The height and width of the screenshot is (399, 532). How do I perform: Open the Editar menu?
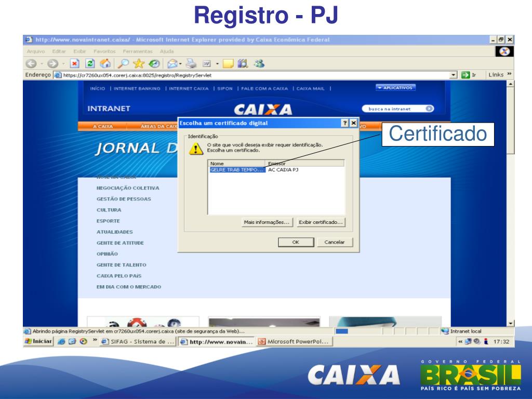[x=59, y=51]
